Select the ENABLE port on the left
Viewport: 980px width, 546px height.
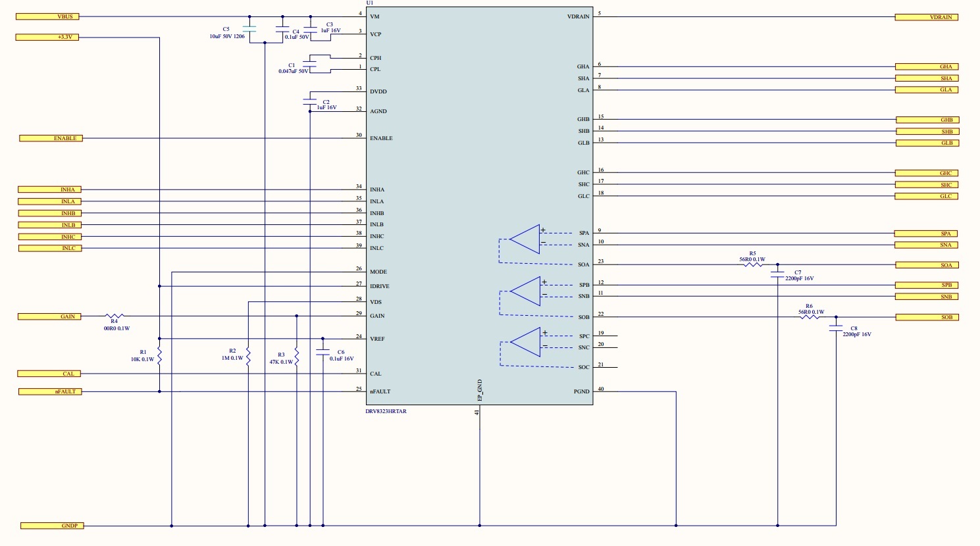click(51, 138)
